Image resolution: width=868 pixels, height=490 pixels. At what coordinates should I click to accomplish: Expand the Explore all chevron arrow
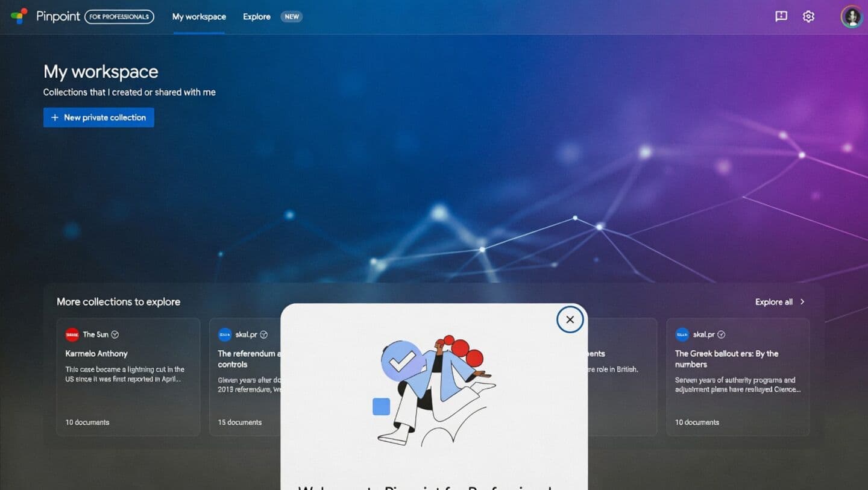coord(802,302)
